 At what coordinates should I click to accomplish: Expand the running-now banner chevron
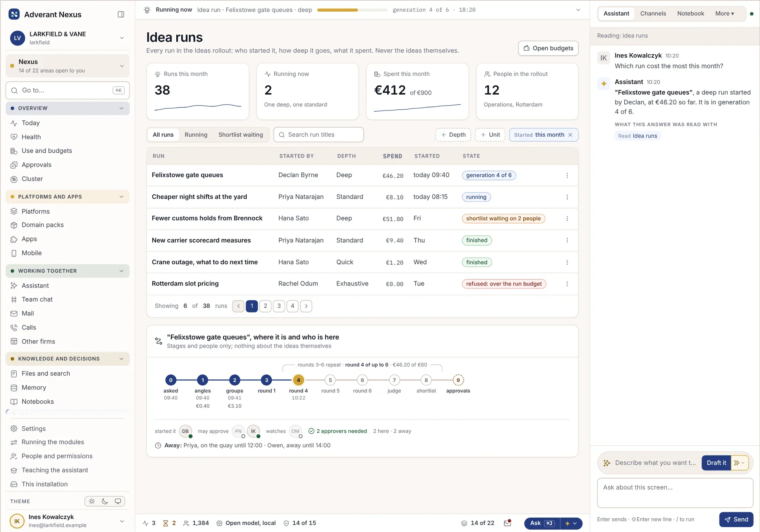pos(578,10)
